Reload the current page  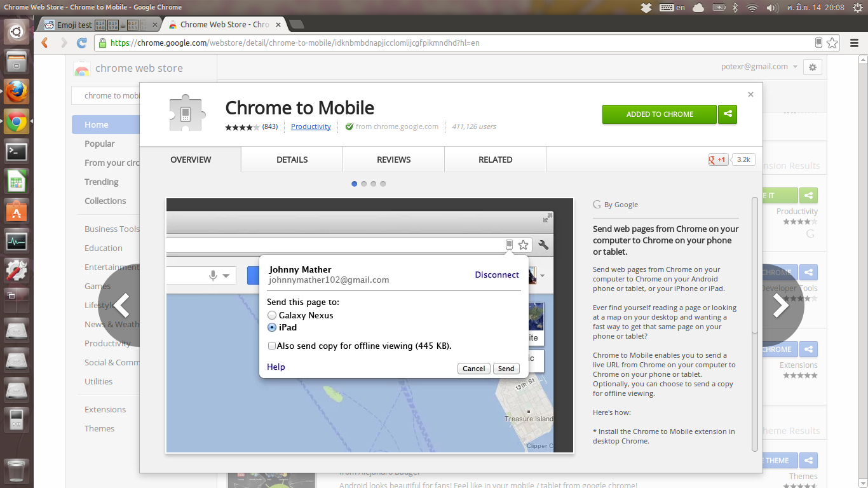[82, 43]
